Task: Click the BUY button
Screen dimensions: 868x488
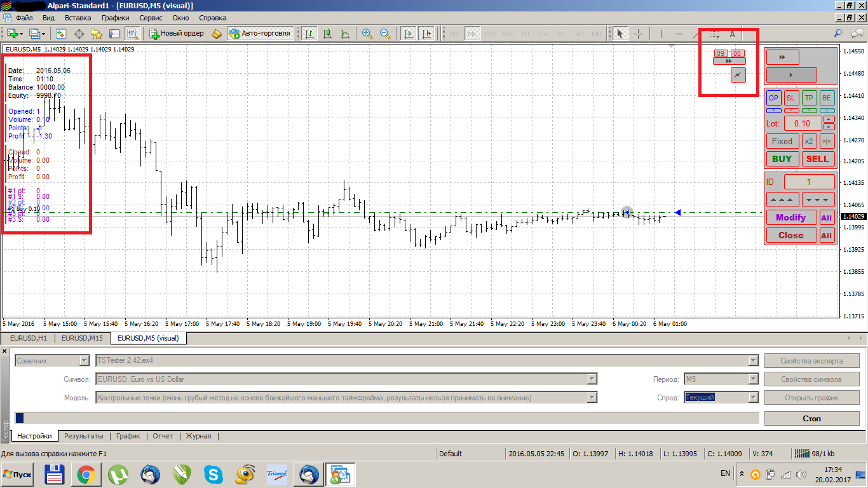Action: [782, 159]
